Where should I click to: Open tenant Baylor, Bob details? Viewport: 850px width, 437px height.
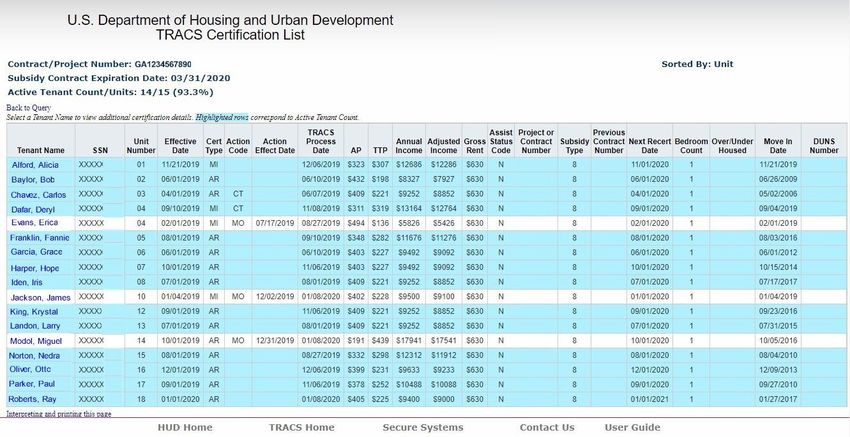click(x=33, y=179)
